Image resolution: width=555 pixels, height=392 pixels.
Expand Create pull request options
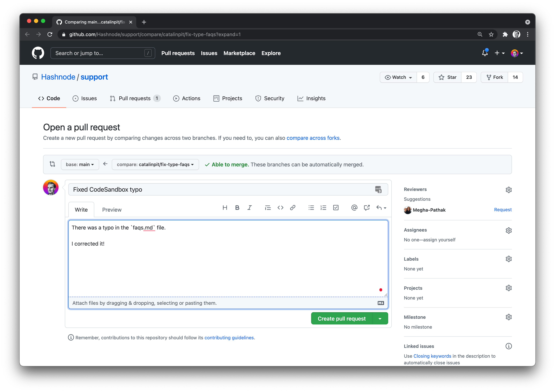pyautogui.click(x=380, y=318)
